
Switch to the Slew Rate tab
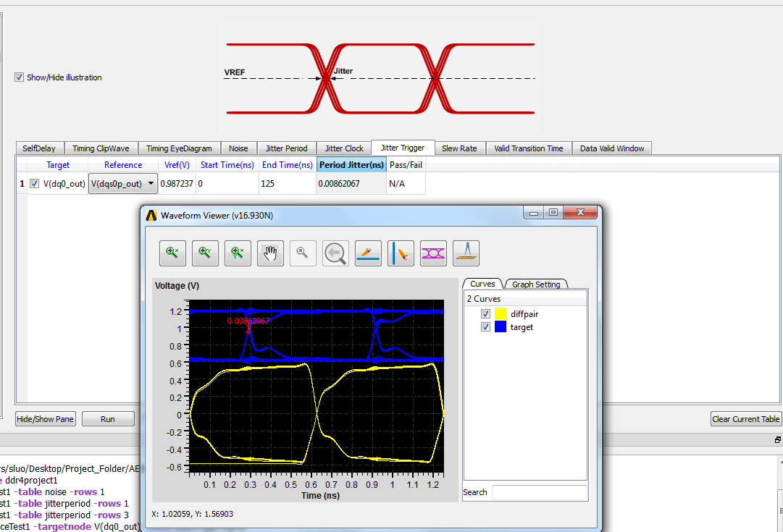click(x=459, y=148)
